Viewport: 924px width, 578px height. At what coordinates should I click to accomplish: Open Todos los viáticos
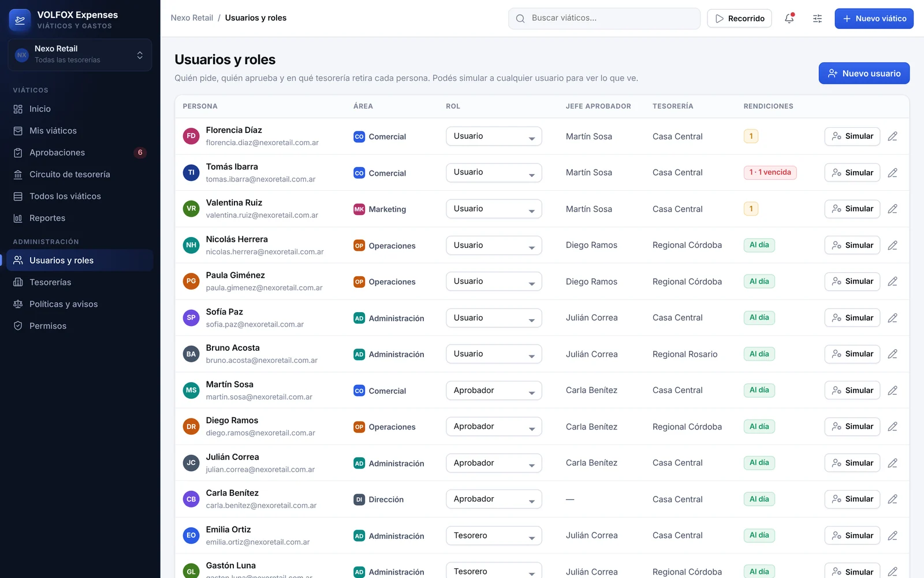click(80, 197)
